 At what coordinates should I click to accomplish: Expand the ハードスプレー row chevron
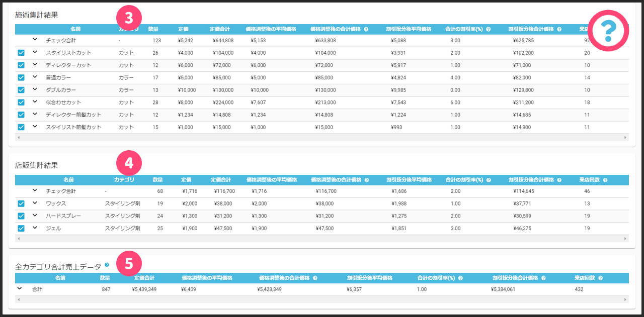35,215
